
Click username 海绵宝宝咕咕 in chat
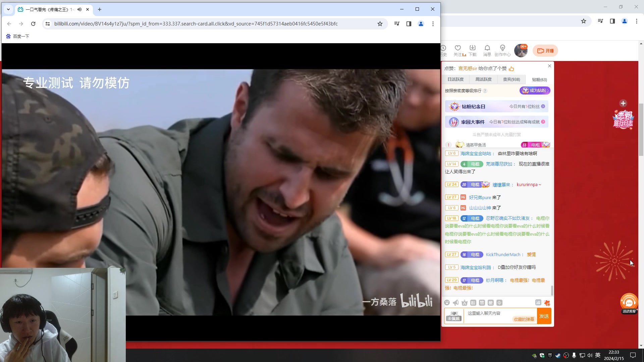pos(476,154)
